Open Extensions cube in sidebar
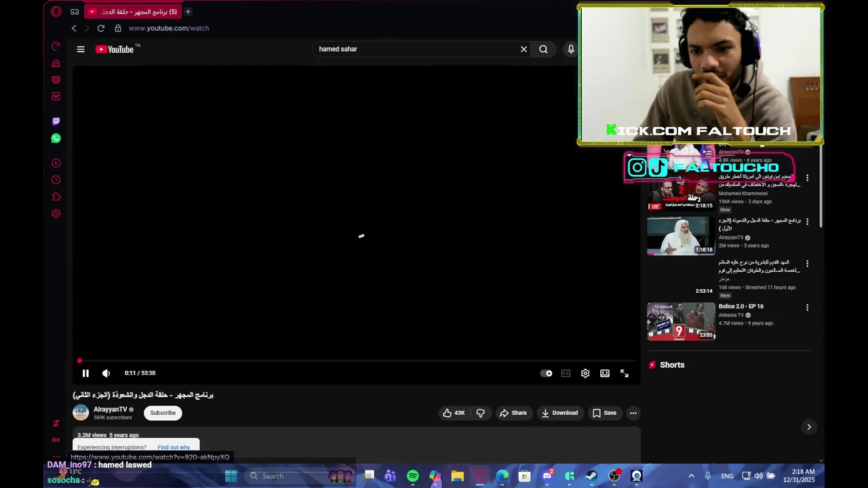Image resolution: width=868 pixels, height=488 pixels. (x=56, y=197)
